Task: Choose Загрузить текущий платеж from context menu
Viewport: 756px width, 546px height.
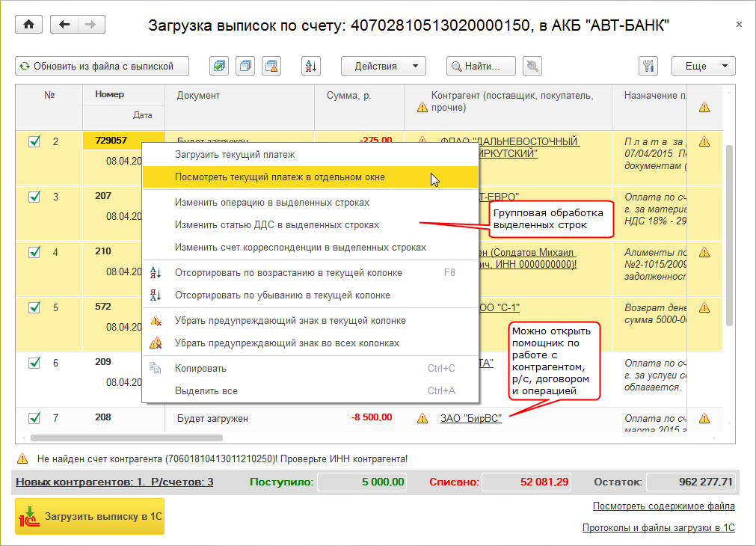Action: tap(235, 155)
